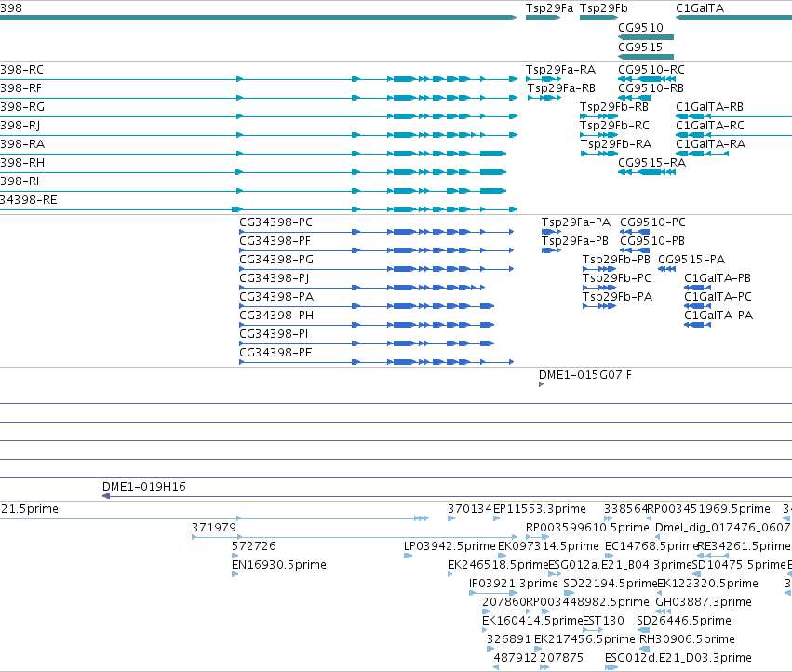Select protein CG9515-PA label
The width and height of the screenshot is (792, 672).
691,260
